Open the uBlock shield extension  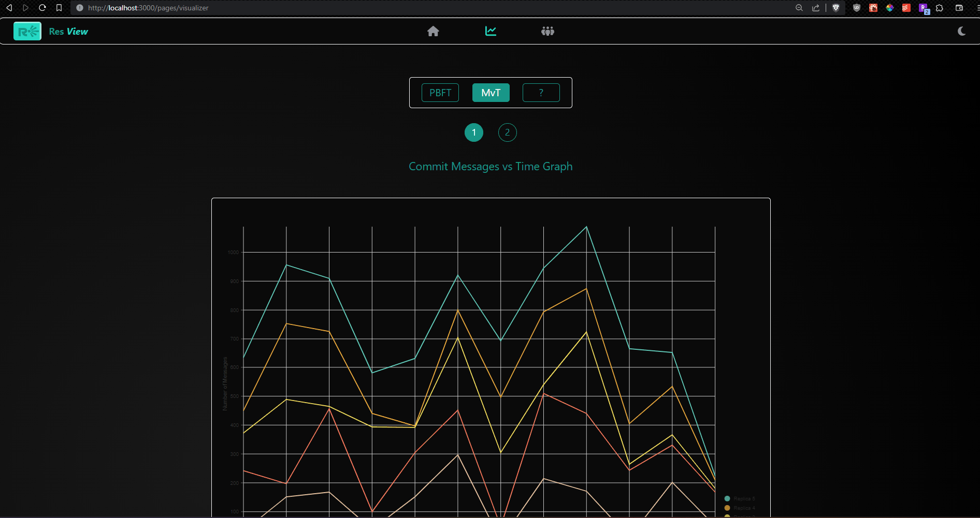coord(857,8)
